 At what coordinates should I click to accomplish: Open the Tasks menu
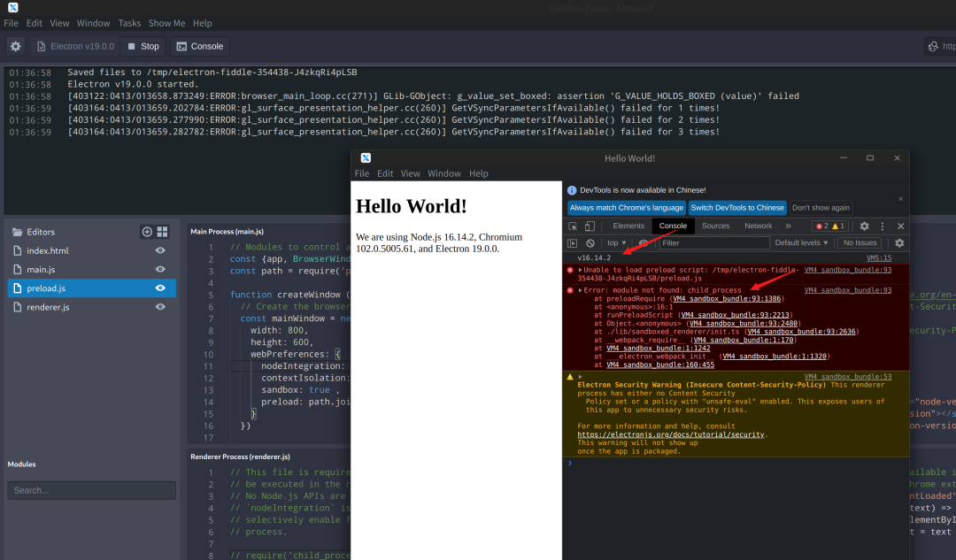pyautogui.click(x=129, y=23)
